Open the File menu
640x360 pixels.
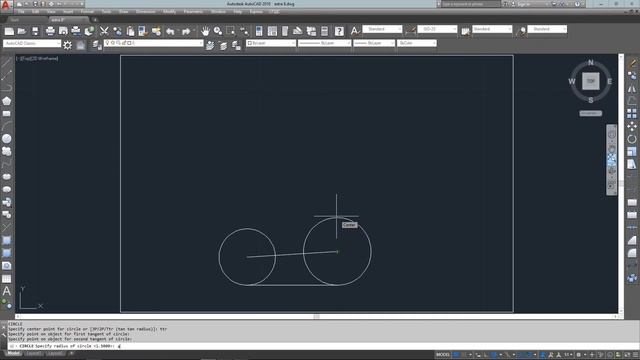21,12
